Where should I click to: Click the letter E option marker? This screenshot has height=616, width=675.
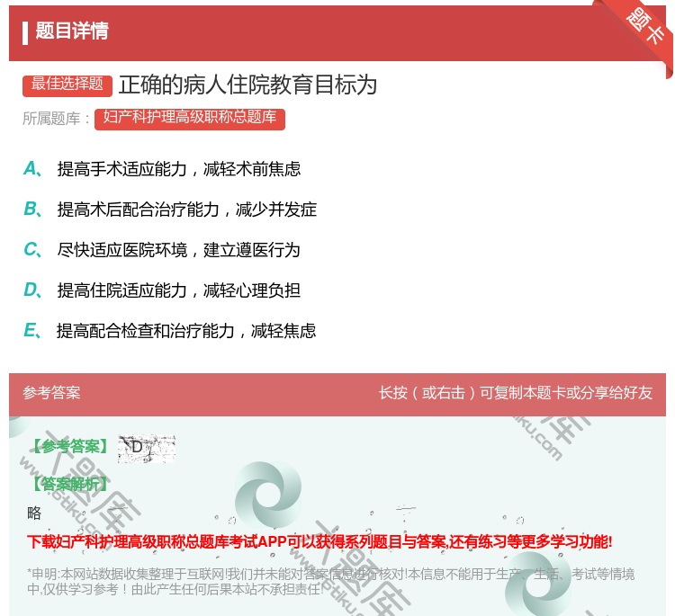coord(32,330)
